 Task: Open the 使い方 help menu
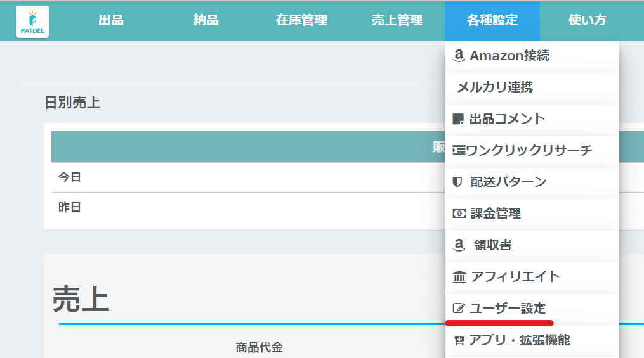coord(587,21)
